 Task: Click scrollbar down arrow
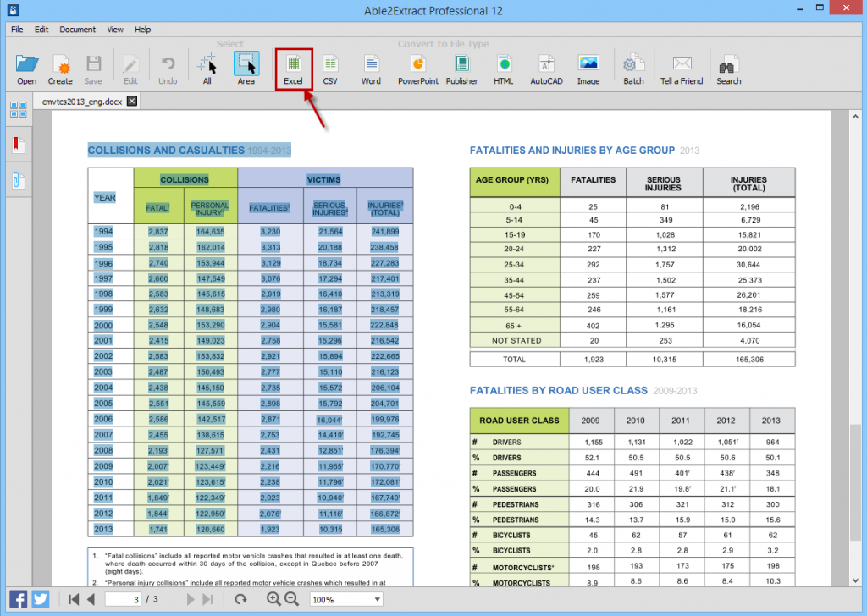855,580
